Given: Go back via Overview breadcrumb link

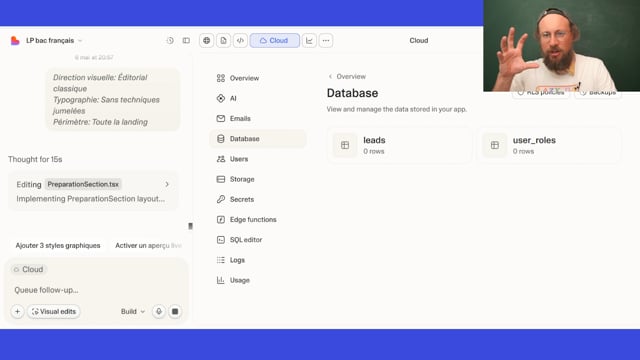Looking at the screenshot, I should (x=347, y=76).
